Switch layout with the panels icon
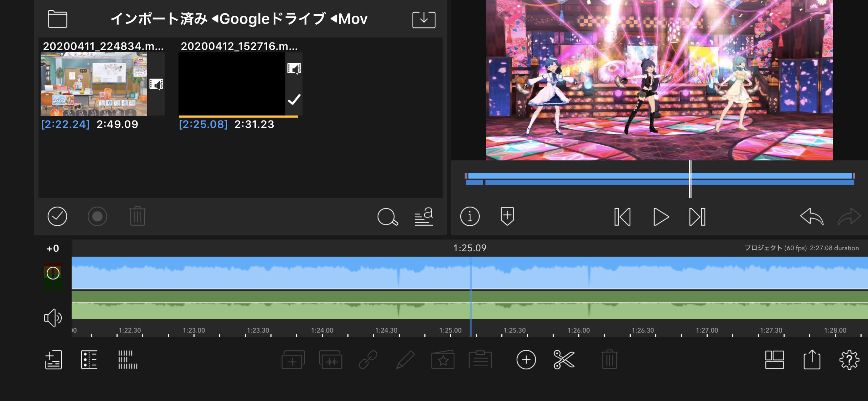Screen dimensions: 868x401 point(775,360)
